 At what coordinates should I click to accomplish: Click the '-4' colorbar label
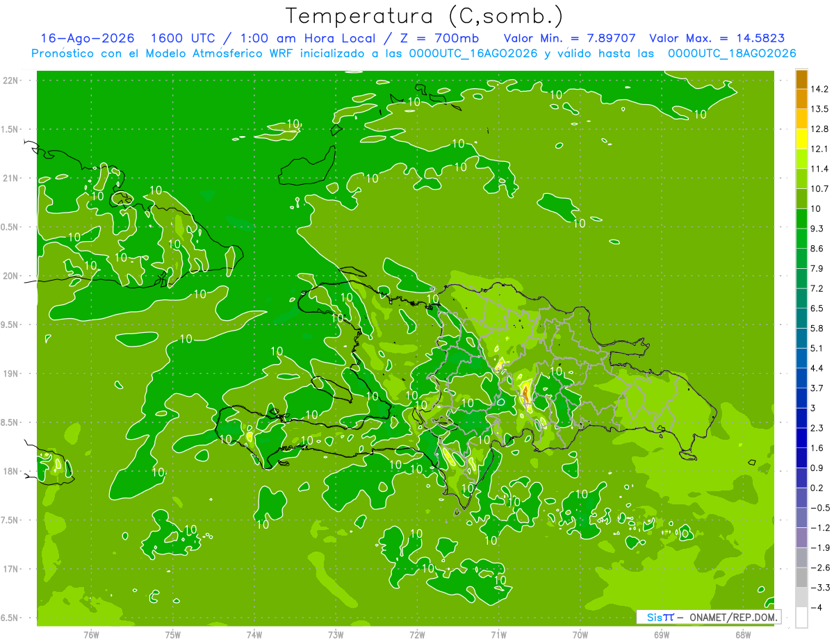click(x=816, y=608)
